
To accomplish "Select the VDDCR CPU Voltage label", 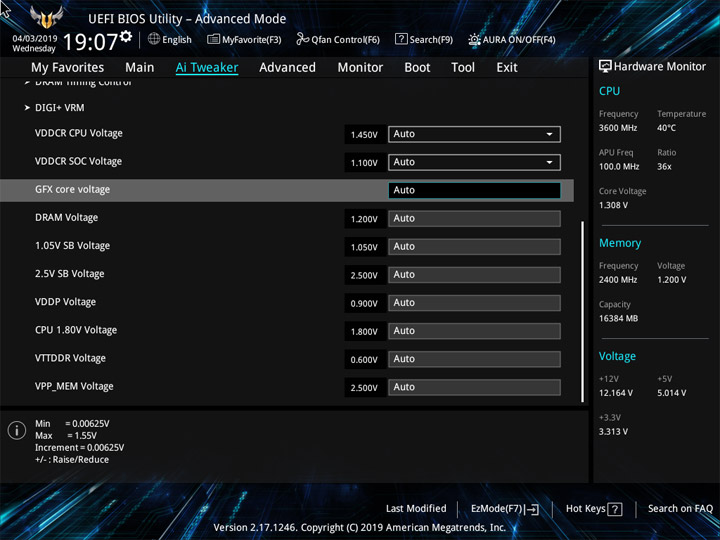I will pyautogui.click(x=79, y=133).
